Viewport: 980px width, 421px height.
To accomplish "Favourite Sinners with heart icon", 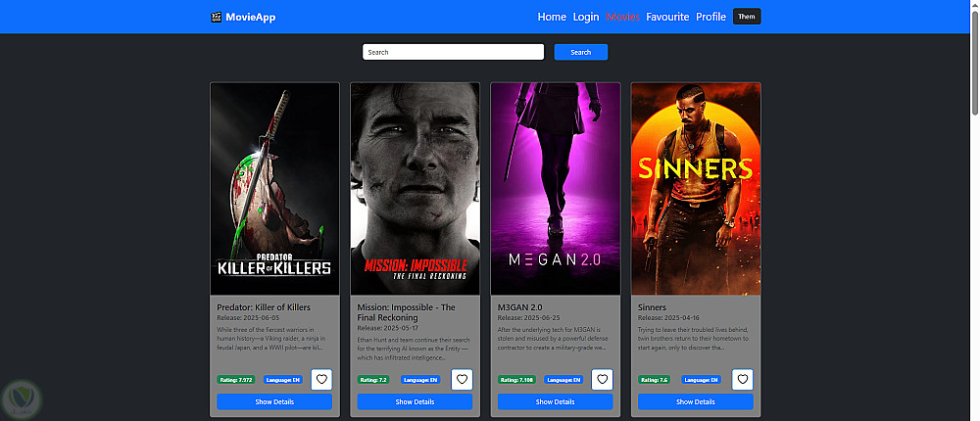I will coord(743,379).
